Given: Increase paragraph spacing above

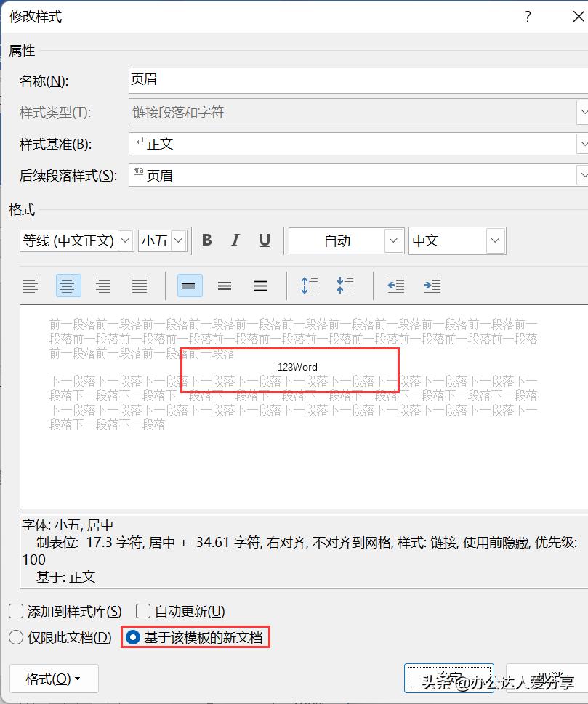Looking at the screenshot, I should (309, 285).
